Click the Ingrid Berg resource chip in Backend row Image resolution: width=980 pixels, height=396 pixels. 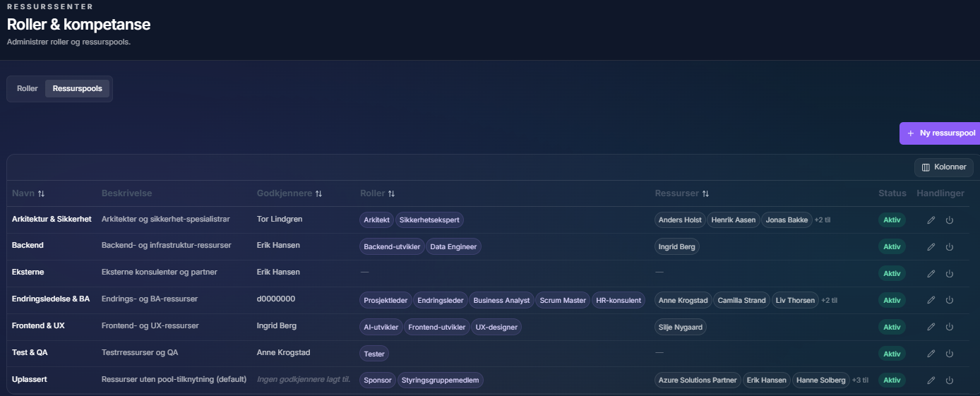pyautogui.click(x=677, y=247)
